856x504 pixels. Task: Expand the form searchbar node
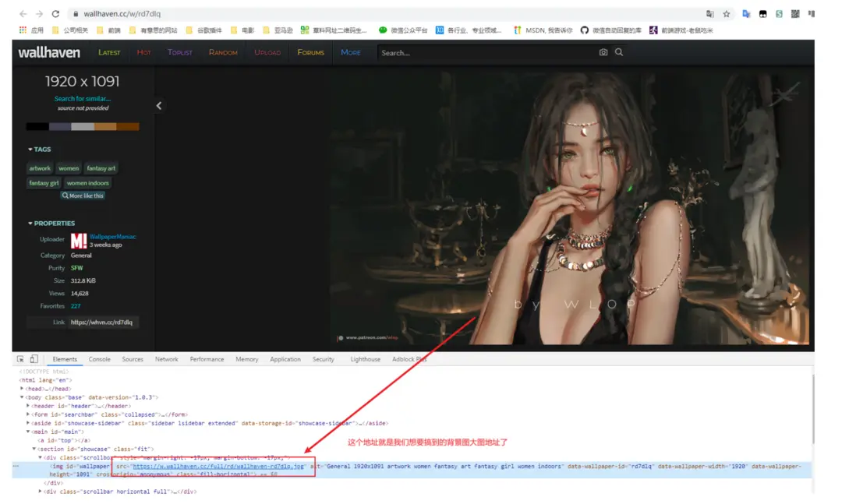[28, 414]
